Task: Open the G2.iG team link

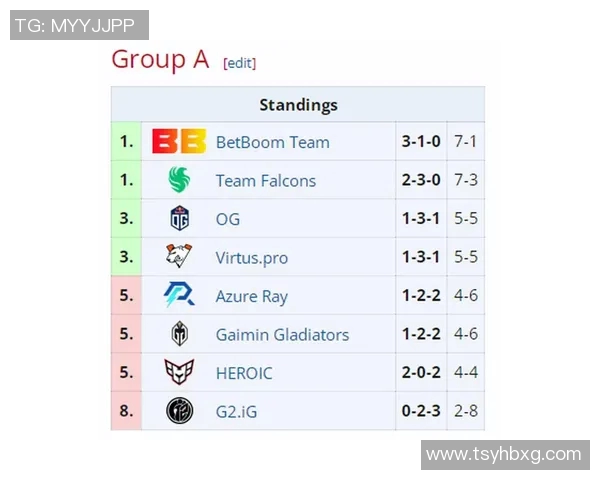Action: tap(237, 411)
